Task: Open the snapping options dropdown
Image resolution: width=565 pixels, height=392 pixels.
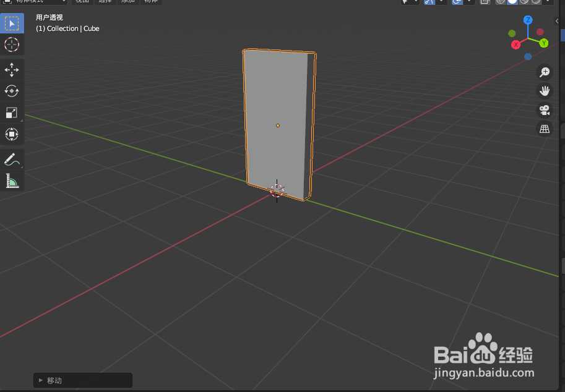Action: 441,2
